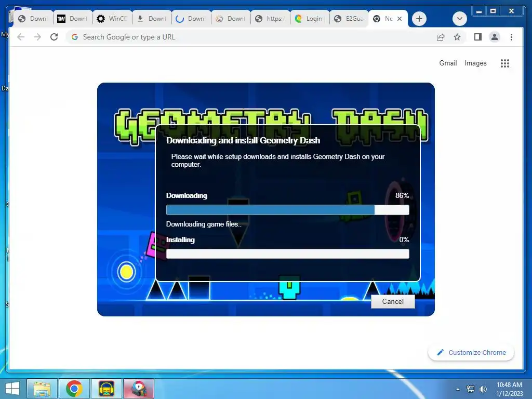Switch to the Login tab
Viewport: 532px width, 399px height.
[x=310, y=19]
